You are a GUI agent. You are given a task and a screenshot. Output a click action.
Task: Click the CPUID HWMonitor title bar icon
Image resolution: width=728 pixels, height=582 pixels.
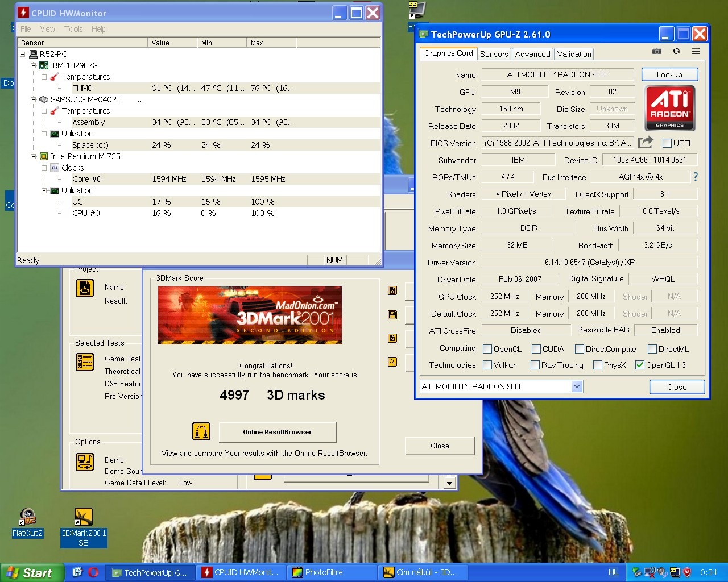pos(23,13)
